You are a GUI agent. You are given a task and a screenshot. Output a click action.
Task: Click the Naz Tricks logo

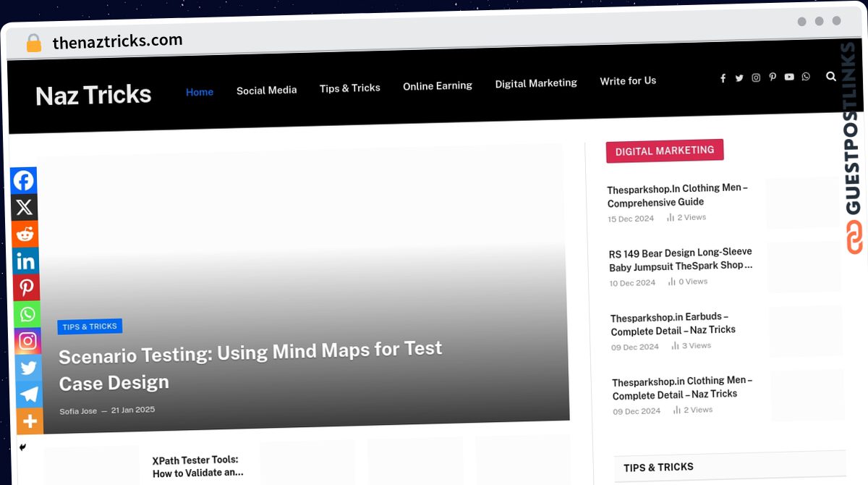[x=93, y=95]
